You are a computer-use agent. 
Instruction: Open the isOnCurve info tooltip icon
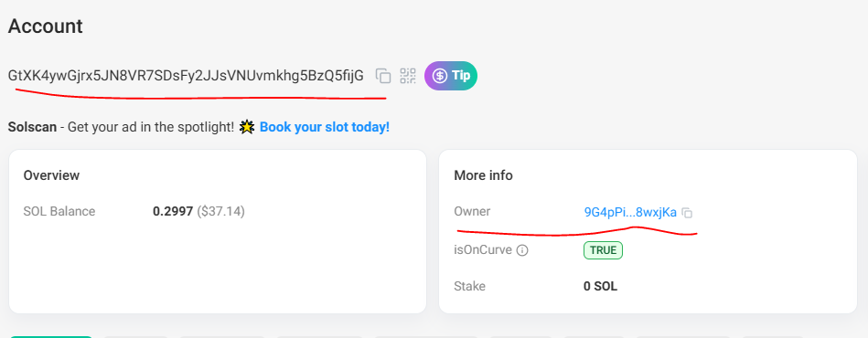[x=522, y=250]
